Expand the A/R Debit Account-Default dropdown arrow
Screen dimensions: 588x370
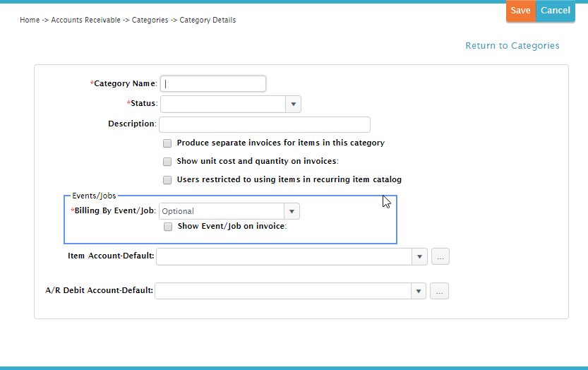(x=419, y=291)
